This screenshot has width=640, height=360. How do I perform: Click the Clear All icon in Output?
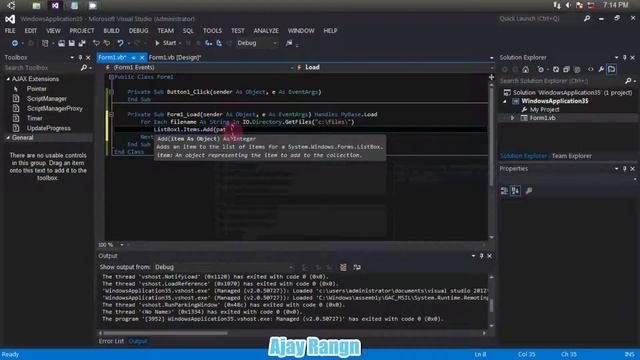(343, 267)
